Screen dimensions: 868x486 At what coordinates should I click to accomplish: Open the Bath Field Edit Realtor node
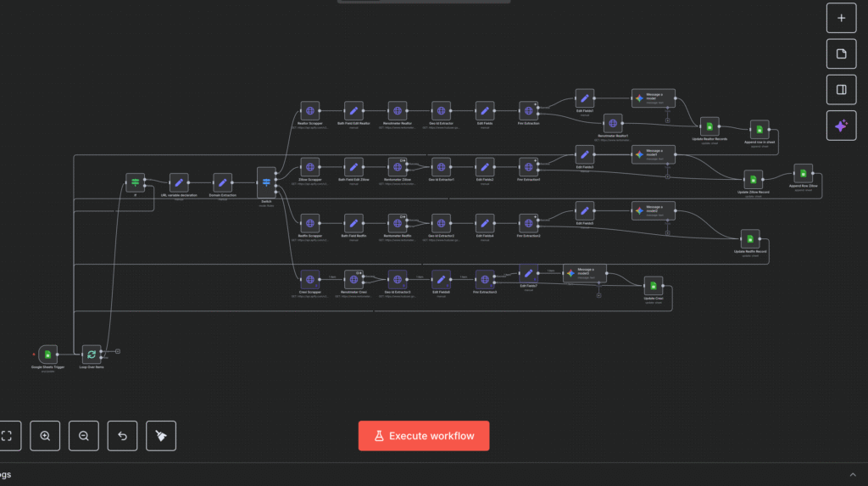pos(353,111)
